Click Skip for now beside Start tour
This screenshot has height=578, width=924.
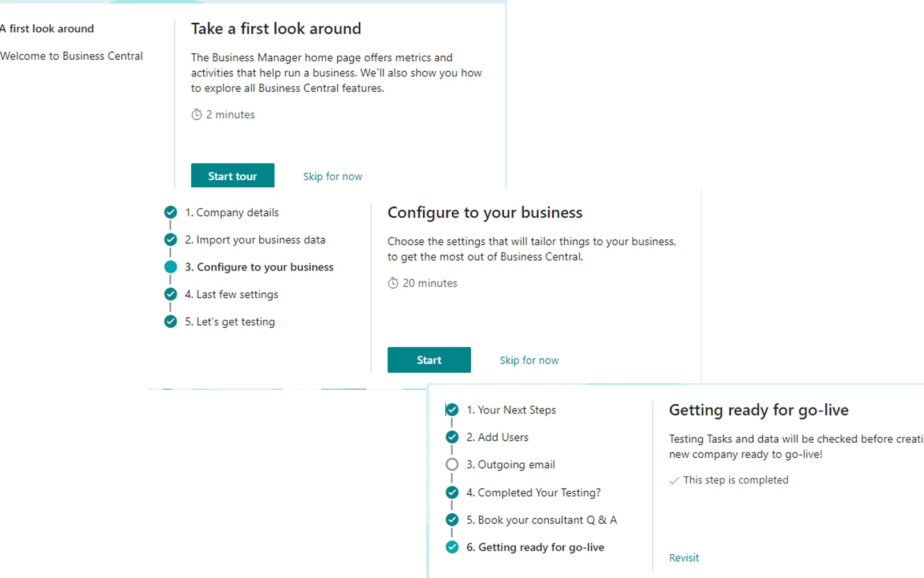[333, 176]
